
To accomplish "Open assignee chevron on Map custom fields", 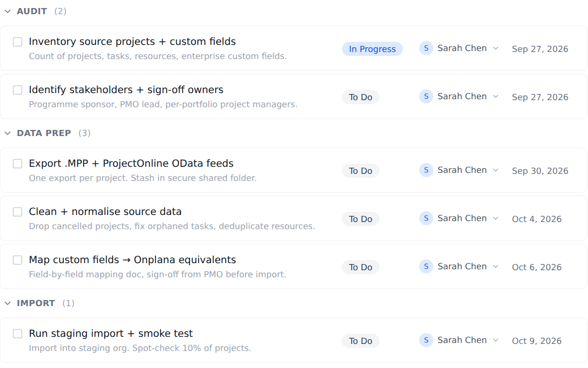I will tap(495, 266).
